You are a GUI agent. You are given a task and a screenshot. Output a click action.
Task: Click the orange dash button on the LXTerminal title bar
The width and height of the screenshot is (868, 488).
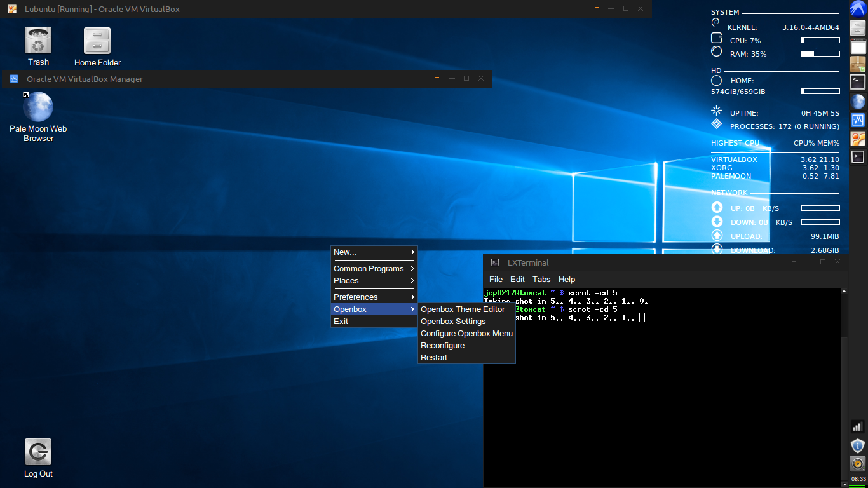(x=793, y=261)
